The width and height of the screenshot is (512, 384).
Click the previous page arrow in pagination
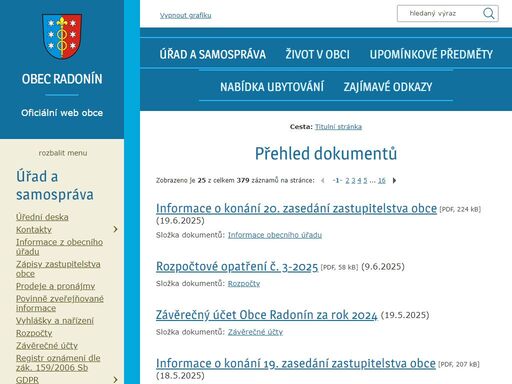coord(323,181)
